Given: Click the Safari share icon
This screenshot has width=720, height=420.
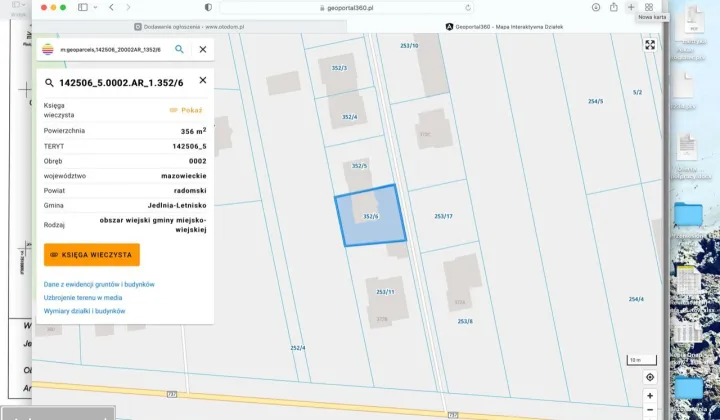Looking at the screenshot, I should coord(613,7).
